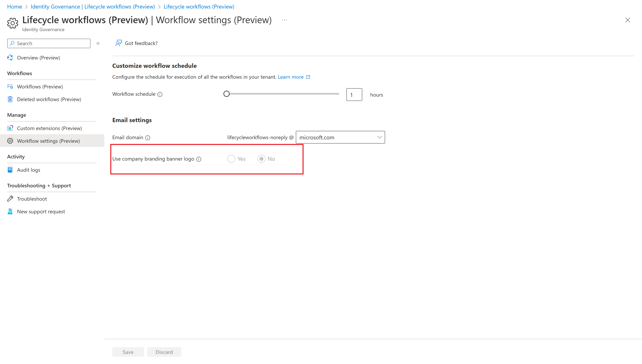Click the New support request person icon

(x=10, y=211)
